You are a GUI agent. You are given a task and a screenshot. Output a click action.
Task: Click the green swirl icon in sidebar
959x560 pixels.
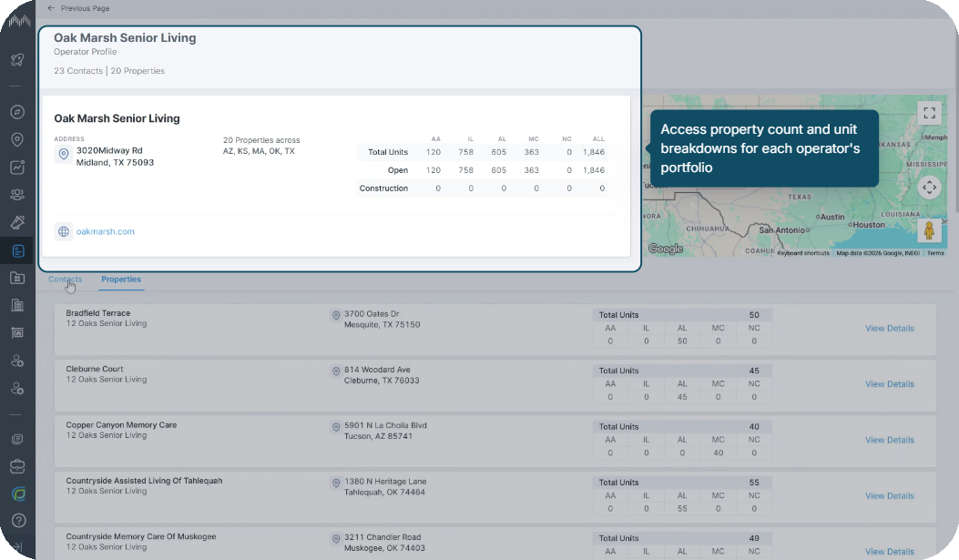(18, 494)
